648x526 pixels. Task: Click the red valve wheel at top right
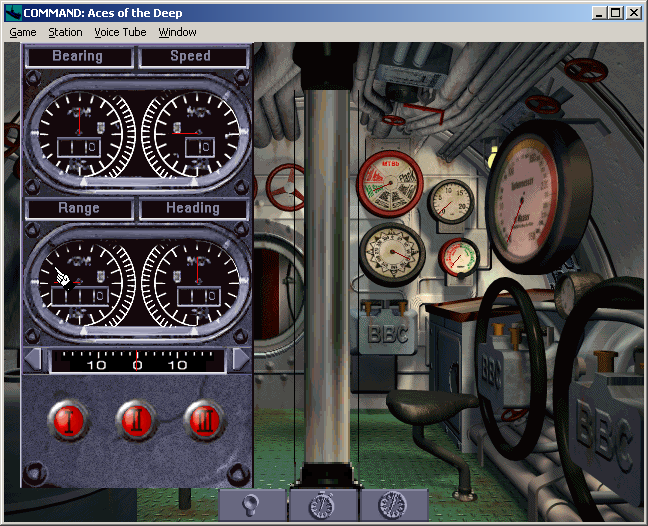(586, 71)
